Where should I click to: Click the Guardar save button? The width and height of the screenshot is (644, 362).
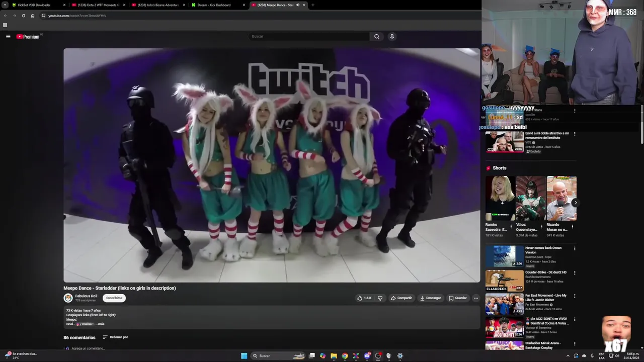point(458,298)
